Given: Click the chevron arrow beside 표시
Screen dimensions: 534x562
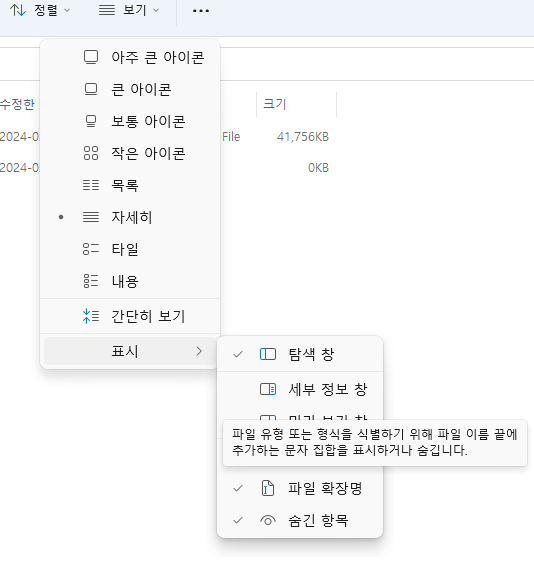Looking at the screenshot, I should click(x=199, y=351).
